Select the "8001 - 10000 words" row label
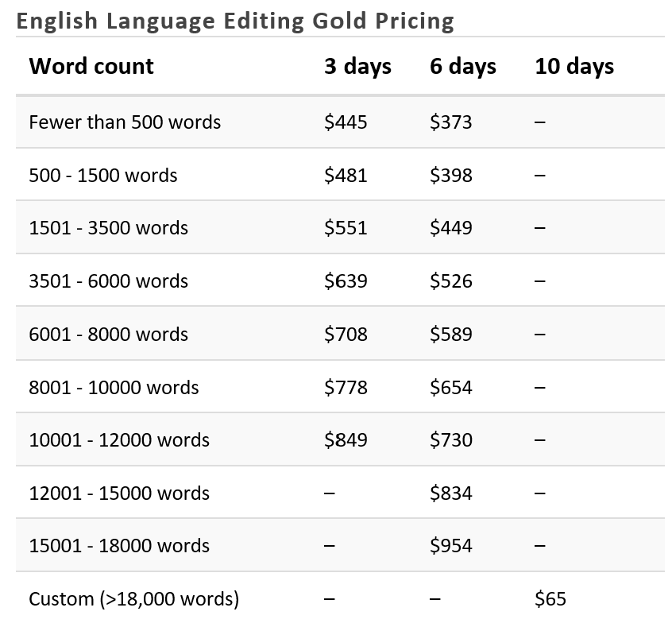The height and width of the screenshot is (623, 672). 114,388
